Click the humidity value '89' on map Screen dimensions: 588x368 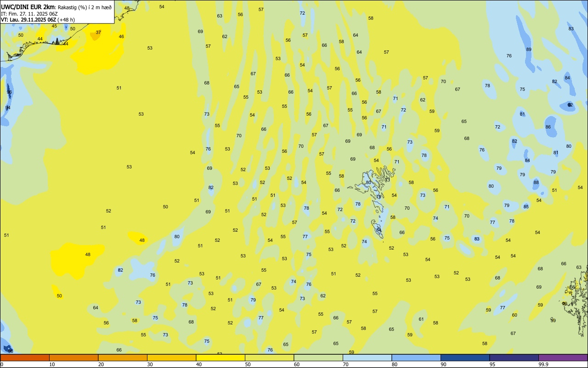[529, 50]
